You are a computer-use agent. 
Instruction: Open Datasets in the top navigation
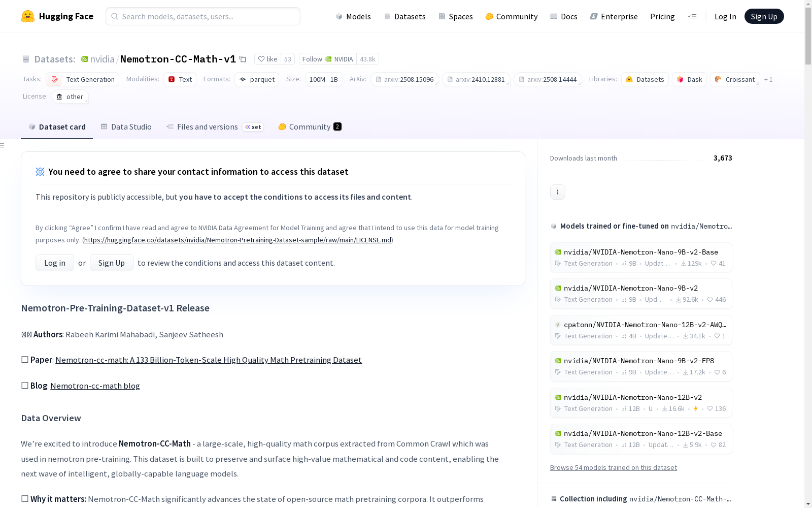point(404,16)
